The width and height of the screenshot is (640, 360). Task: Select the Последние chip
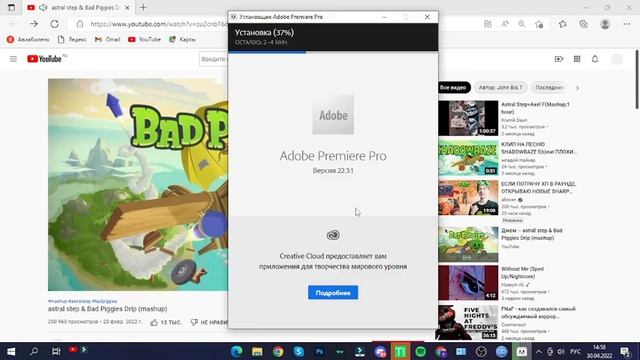tap(549, 87)
